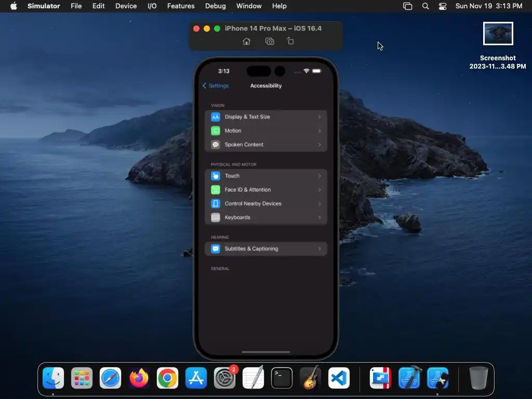This screenshot has width=532, height=399.
Task: Open Terminal from the Dock
Action: tap(282, 378)
